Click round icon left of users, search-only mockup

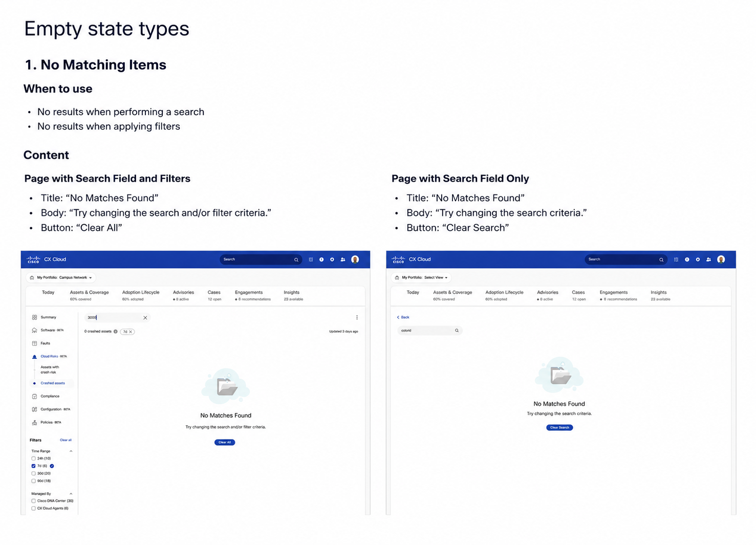point(698,259)
